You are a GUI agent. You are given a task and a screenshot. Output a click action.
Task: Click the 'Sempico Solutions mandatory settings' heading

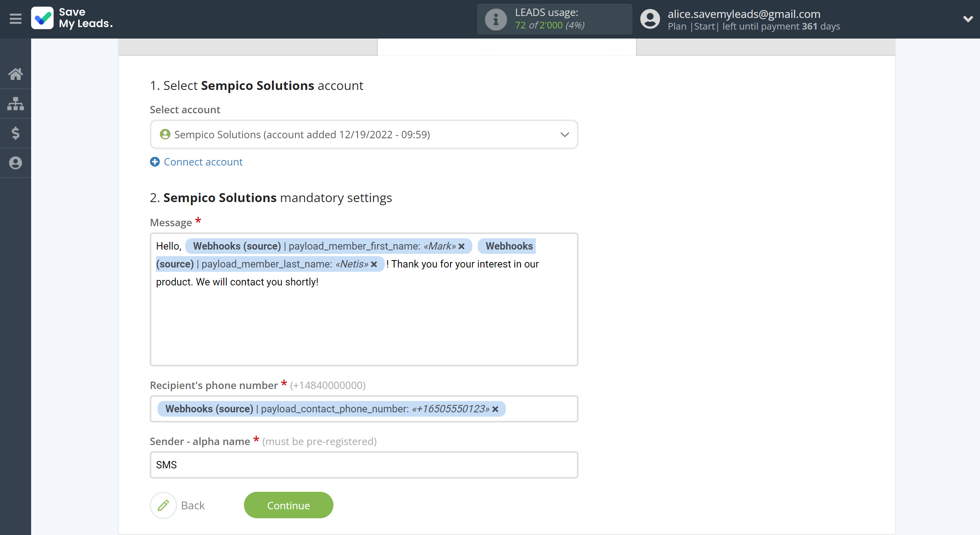[x=271, y=198]
